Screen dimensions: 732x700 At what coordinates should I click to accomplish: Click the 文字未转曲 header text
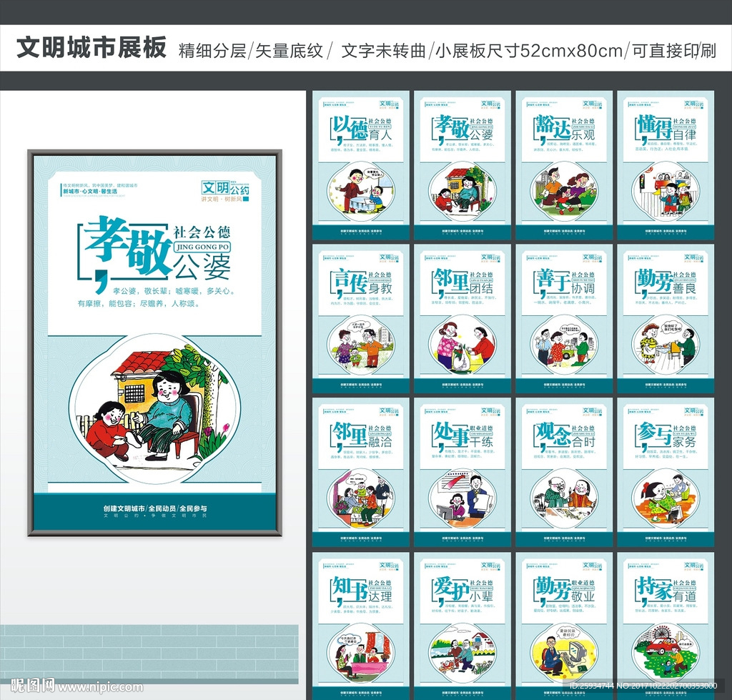pos(383,51)
